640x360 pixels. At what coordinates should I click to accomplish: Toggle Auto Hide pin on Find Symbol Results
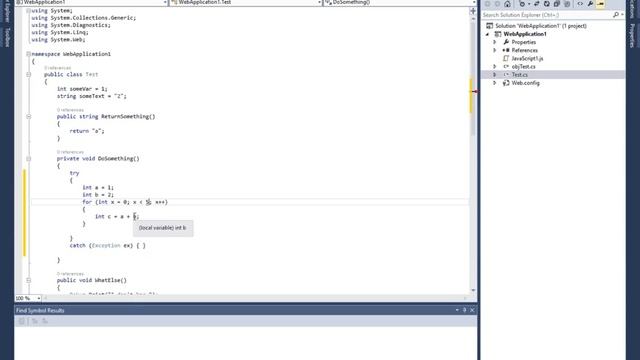coord(464,310)
